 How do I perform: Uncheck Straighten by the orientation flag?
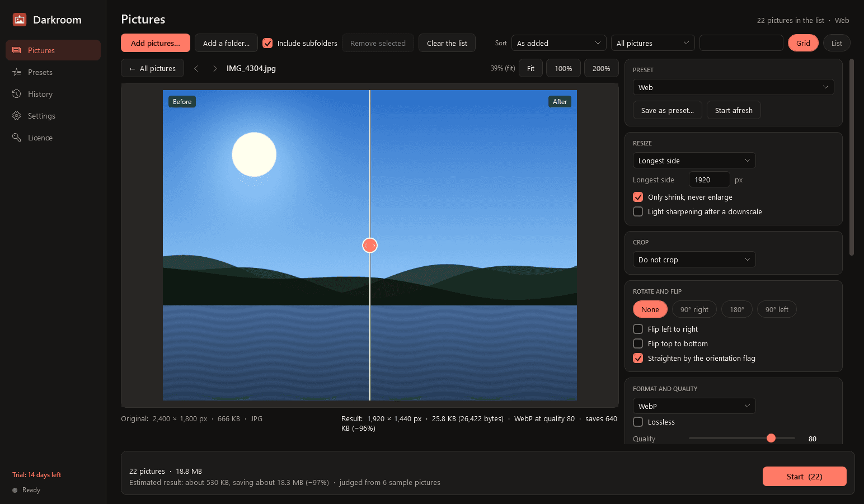click(638, 358)
